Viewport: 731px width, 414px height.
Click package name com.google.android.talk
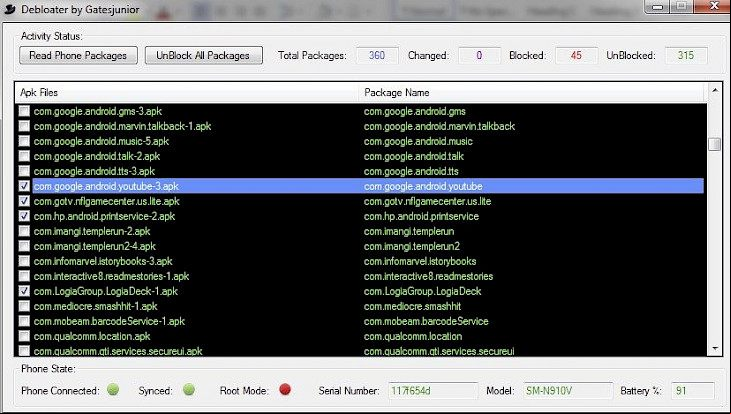point(414,156)
